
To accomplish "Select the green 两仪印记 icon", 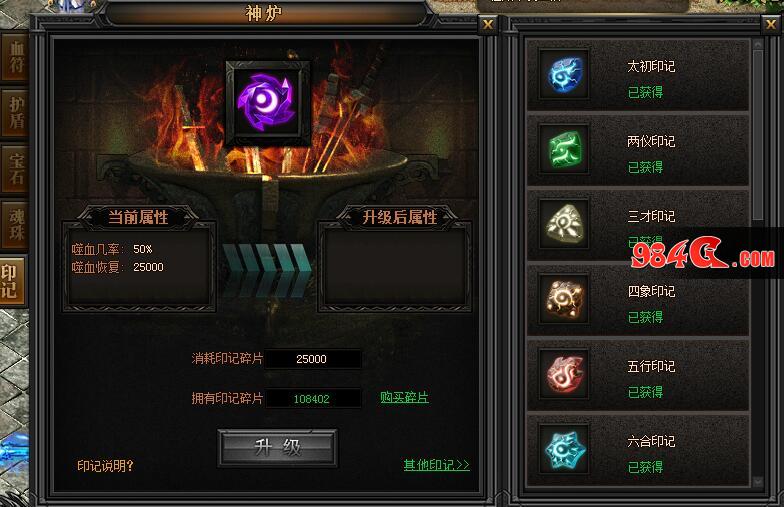I will point(564,149).
